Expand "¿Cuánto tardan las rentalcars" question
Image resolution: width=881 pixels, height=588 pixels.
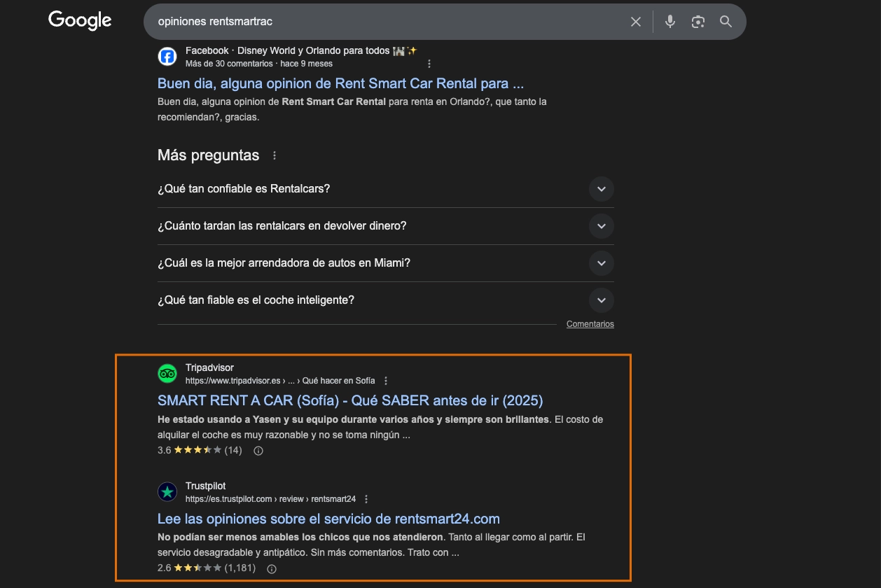pyautogui.click(x=386, y=226)
